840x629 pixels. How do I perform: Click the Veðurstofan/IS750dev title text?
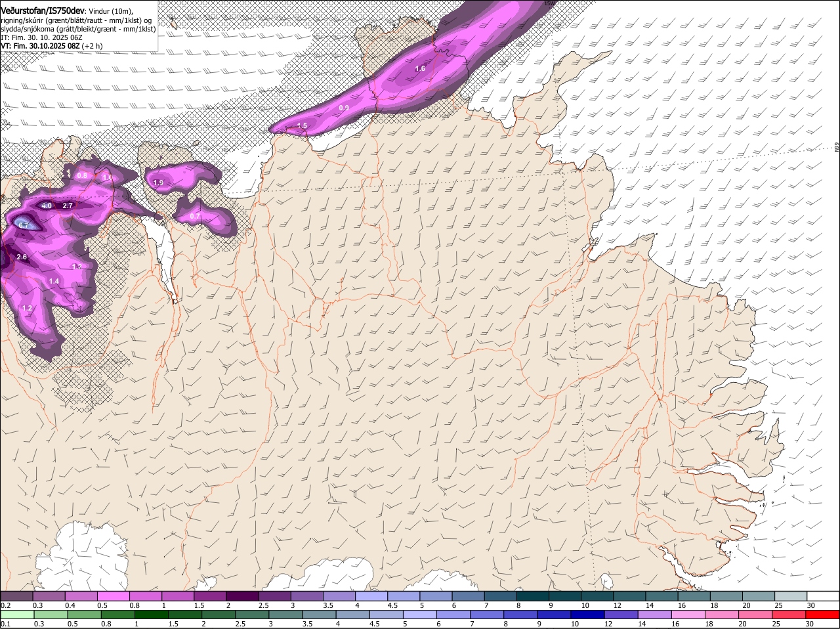point(42,10)
